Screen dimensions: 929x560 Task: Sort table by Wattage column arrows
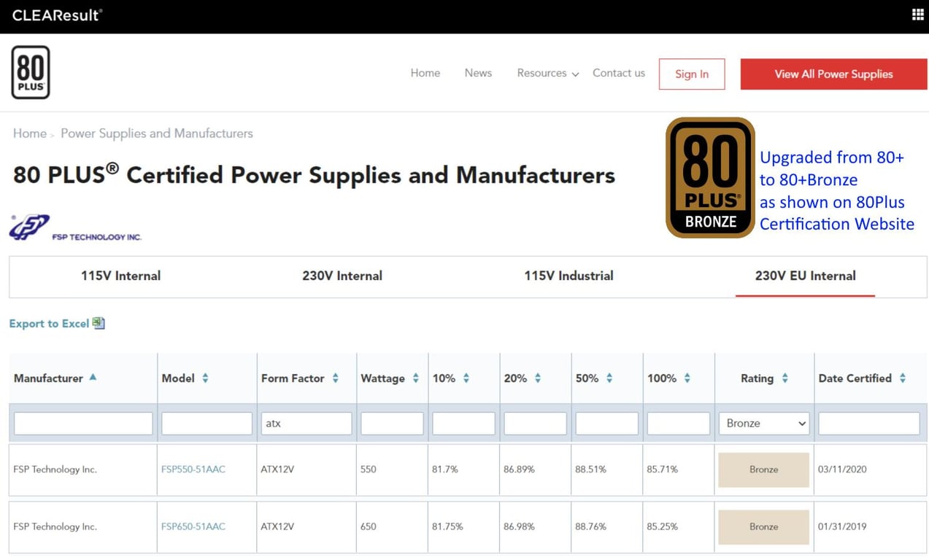tap(415, 378)
